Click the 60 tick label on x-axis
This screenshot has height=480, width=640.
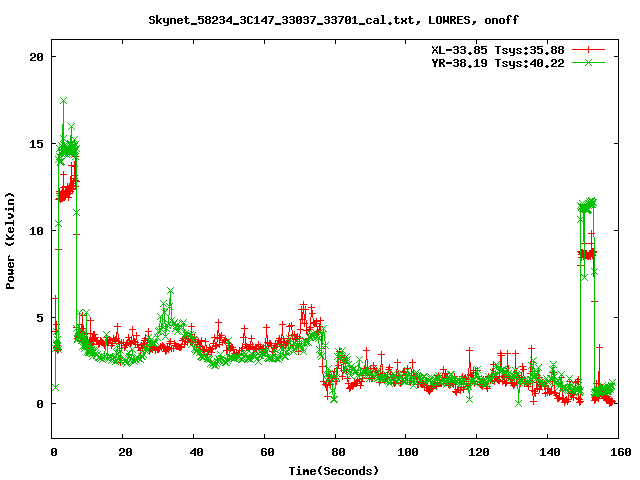click(x=265, y=452)
